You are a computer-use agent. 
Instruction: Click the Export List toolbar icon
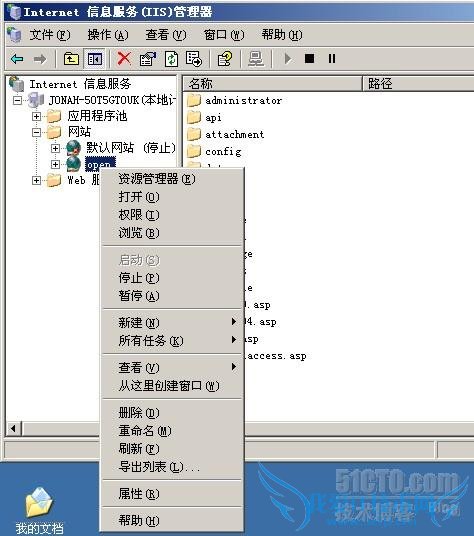tap(194, 59)
